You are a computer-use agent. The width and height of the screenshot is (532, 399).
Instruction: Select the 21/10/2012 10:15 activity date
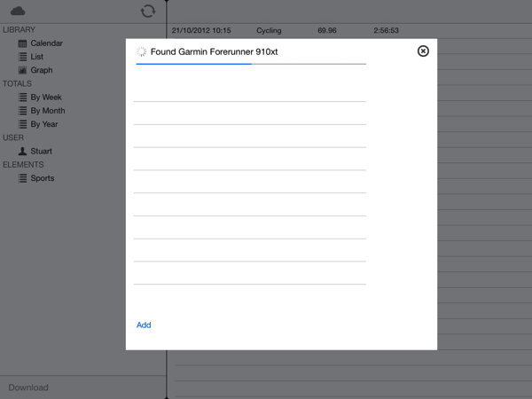click(x=201, y=30)
